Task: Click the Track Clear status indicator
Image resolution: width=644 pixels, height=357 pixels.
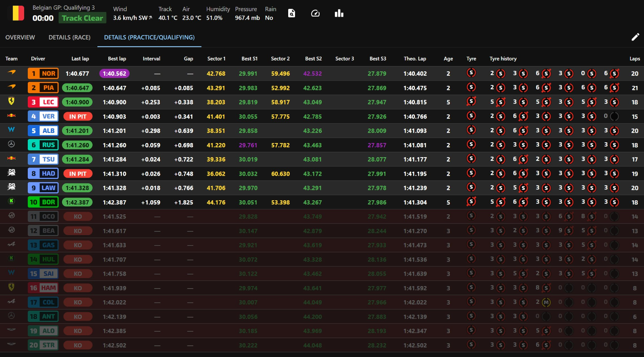Action: point(82,18)
